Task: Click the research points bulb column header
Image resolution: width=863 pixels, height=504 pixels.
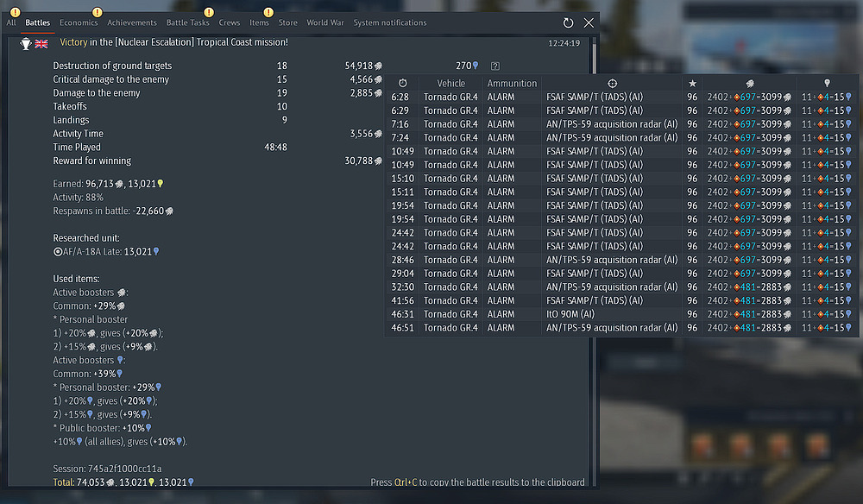Action: click(827, 83)
